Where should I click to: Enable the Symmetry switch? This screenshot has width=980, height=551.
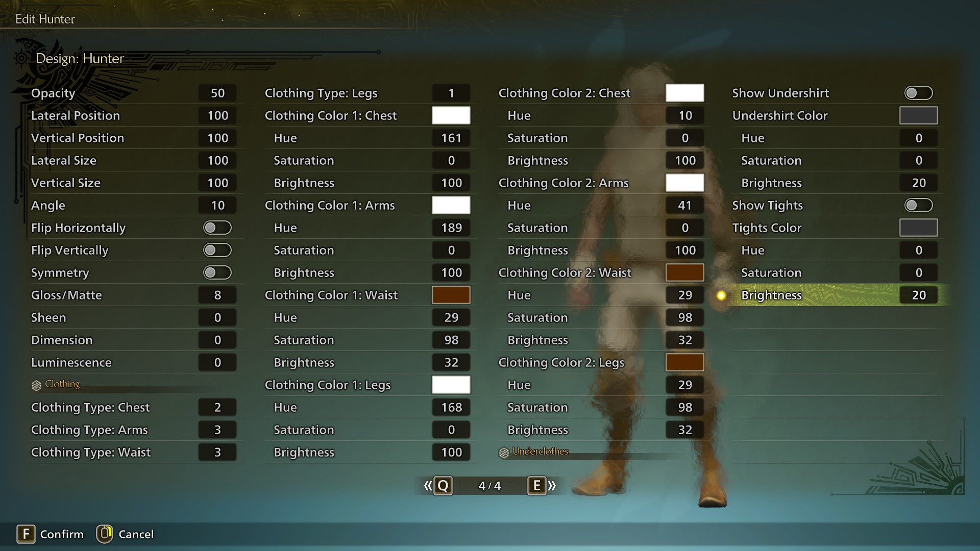tap(217, 272)
